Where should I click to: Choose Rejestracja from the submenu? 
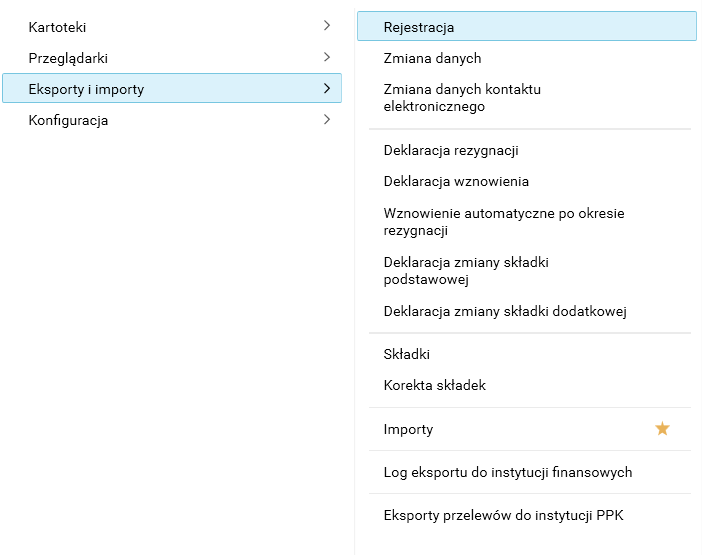[x=419, y=27]
